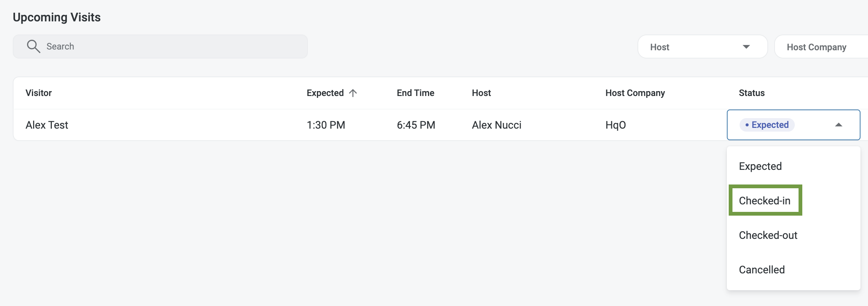Click the Host Company column header
Image resolution: width=868 pixels, height=306 pixels.
635,93
